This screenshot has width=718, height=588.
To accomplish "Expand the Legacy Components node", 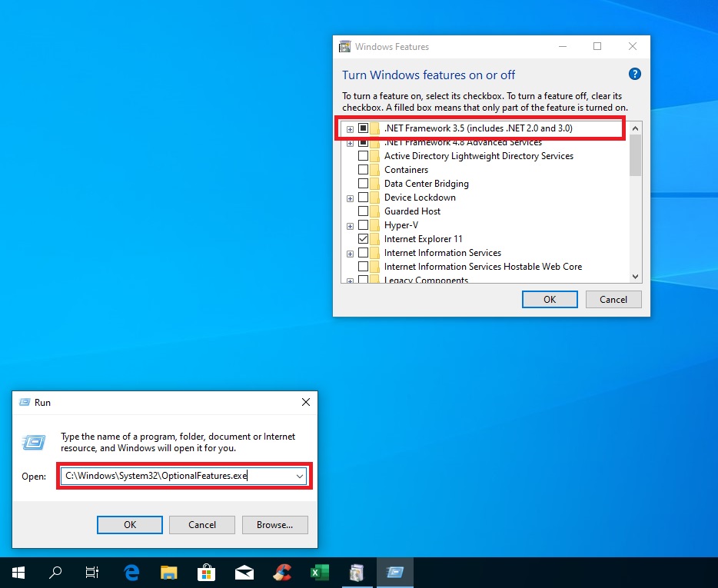I will click(x=350, y=281).
